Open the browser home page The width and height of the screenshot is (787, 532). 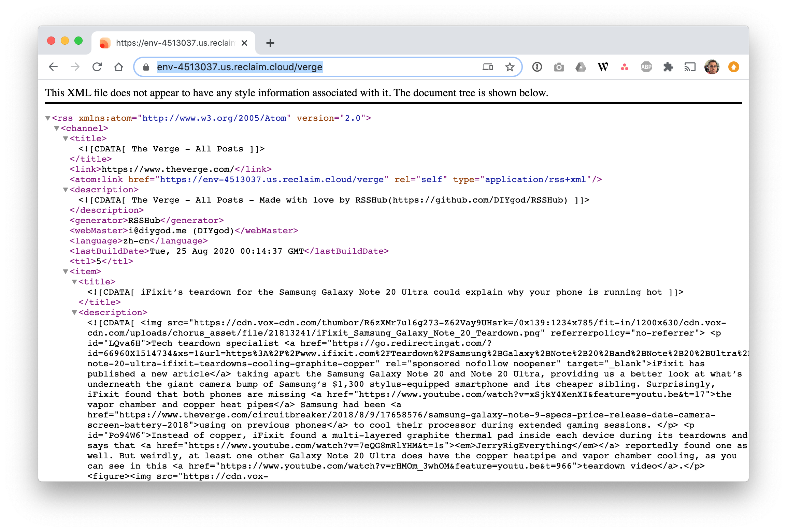(x=119, y=67)
